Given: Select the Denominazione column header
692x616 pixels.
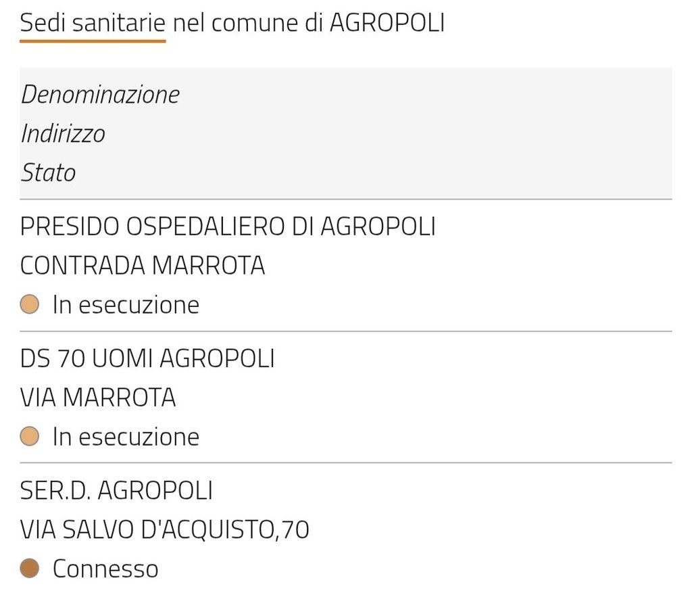Looking at the screenshot, I should 100,94.
